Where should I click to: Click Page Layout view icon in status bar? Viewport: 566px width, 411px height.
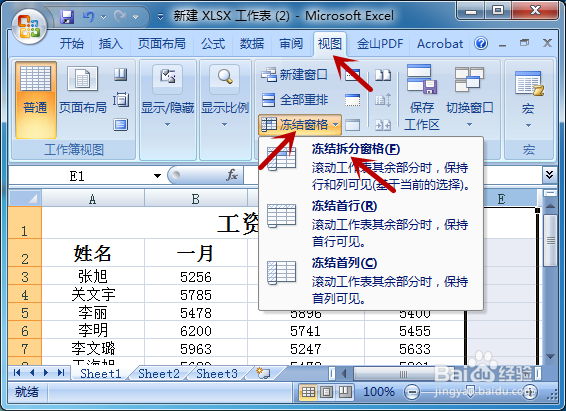coord(327,392)
